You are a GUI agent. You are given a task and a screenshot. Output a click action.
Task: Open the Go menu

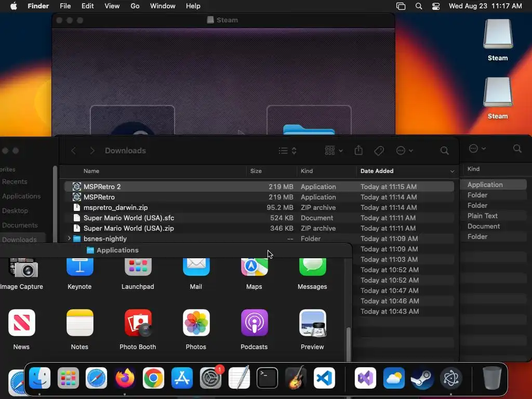pyautogui.click(x=135, y=6)
